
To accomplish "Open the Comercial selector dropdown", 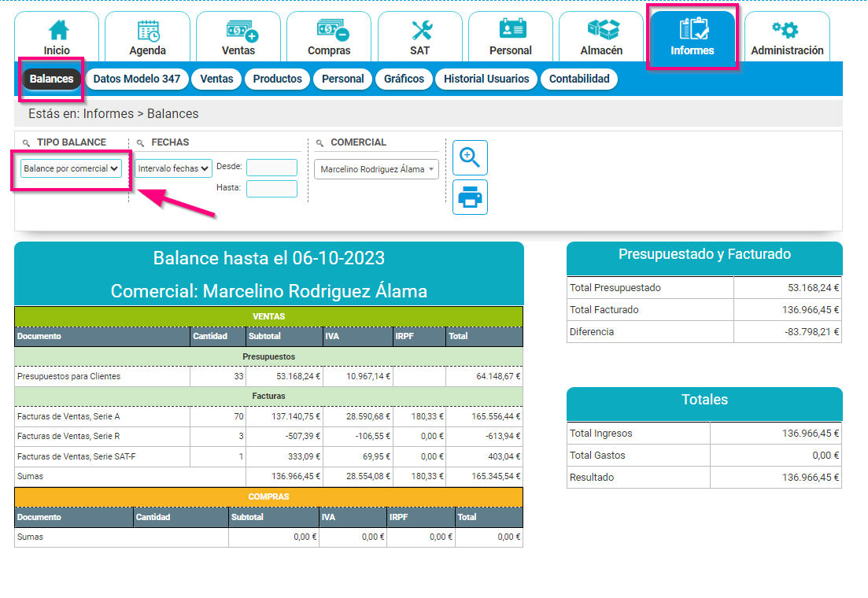I will (x=375, y=169).
